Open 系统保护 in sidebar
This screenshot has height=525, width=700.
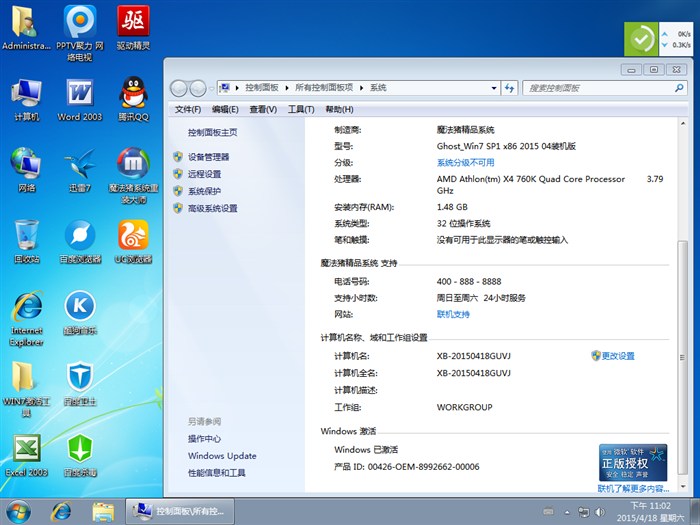point(204,191)
